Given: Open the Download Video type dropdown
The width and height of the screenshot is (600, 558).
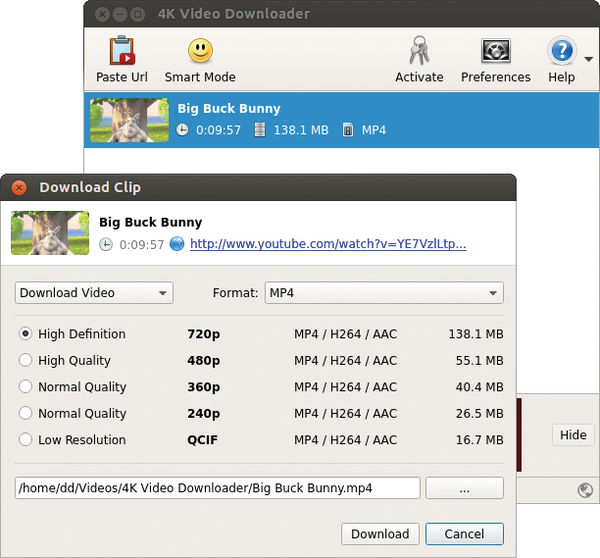Looking at the screenshot, I should tap(94, 293).
